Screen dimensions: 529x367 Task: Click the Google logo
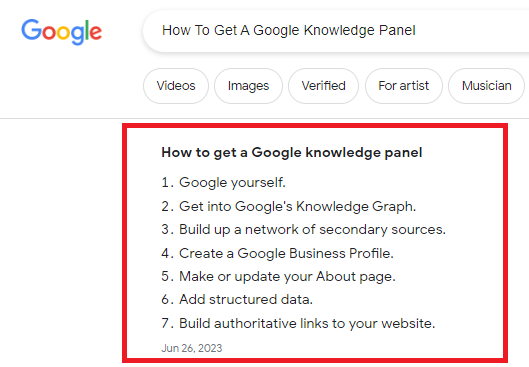point(61,32)
